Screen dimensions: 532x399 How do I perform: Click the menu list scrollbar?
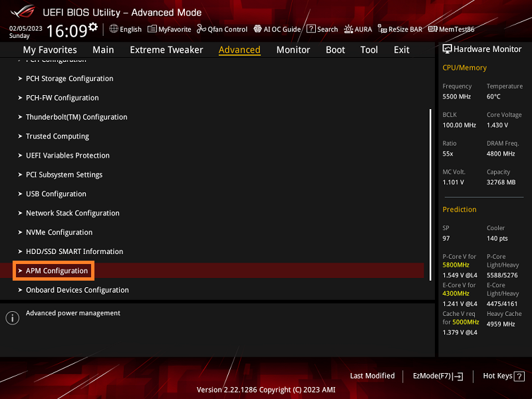pos(430,195)
